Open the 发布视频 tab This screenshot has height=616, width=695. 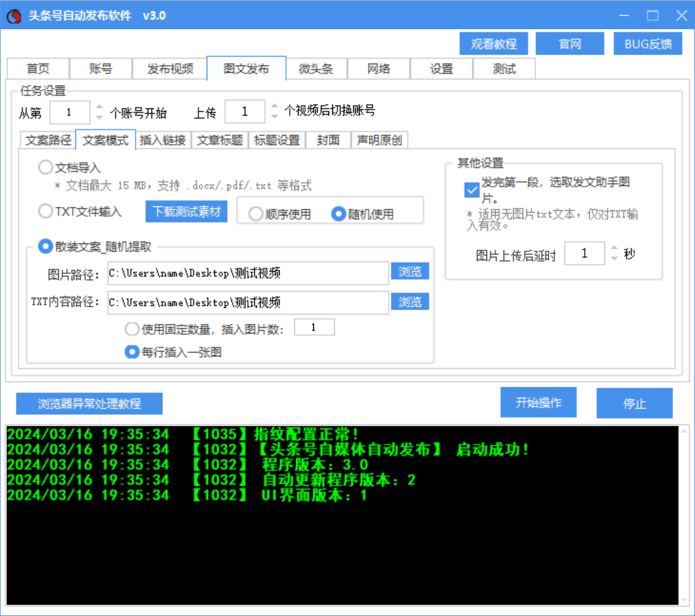170,69
